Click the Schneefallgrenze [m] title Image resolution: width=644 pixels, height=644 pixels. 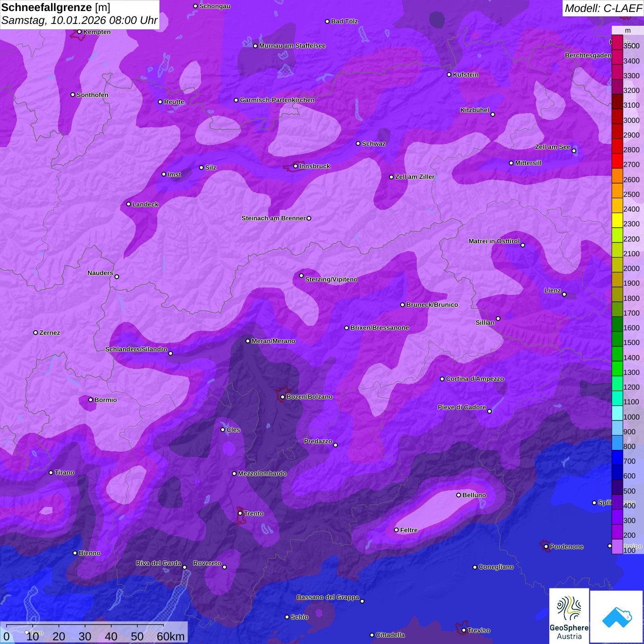[56, 7]
